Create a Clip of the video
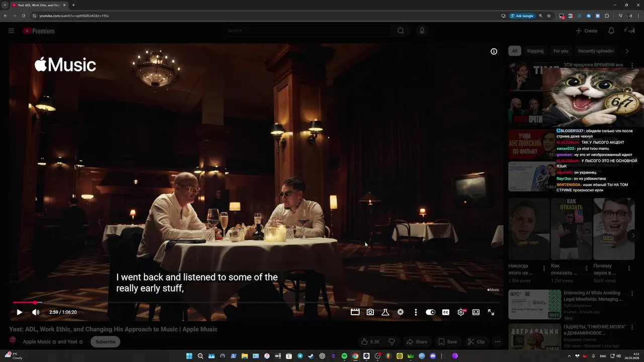 [476, 342]
